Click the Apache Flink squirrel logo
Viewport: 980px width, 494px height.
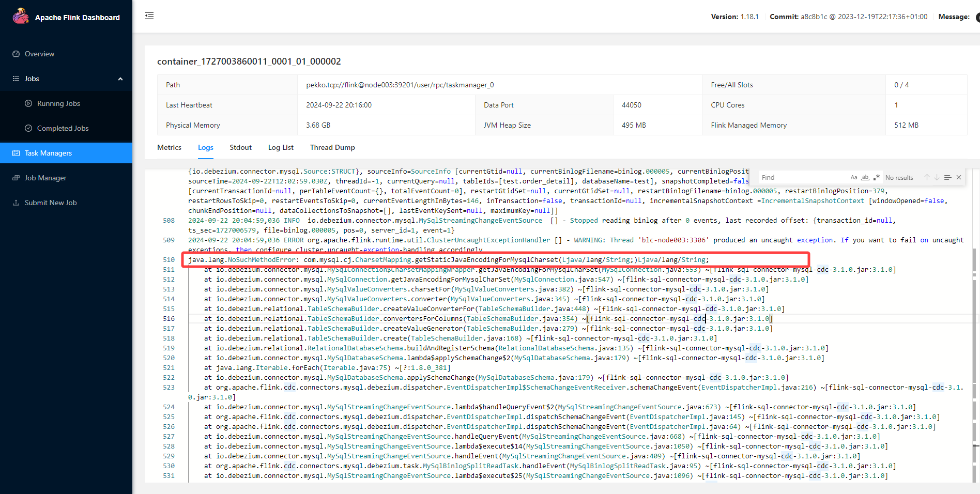(21, 16)
